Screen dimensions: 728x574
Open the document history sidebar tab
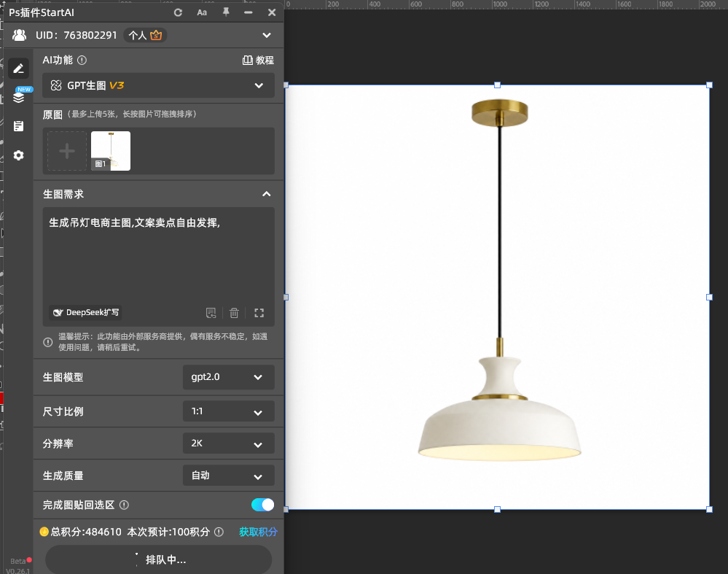point(18,126)
